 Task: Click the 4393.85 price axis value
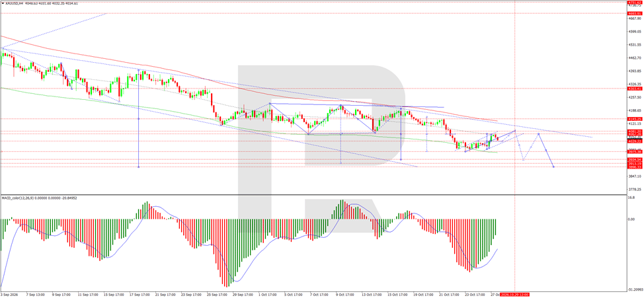coord(635,71)
